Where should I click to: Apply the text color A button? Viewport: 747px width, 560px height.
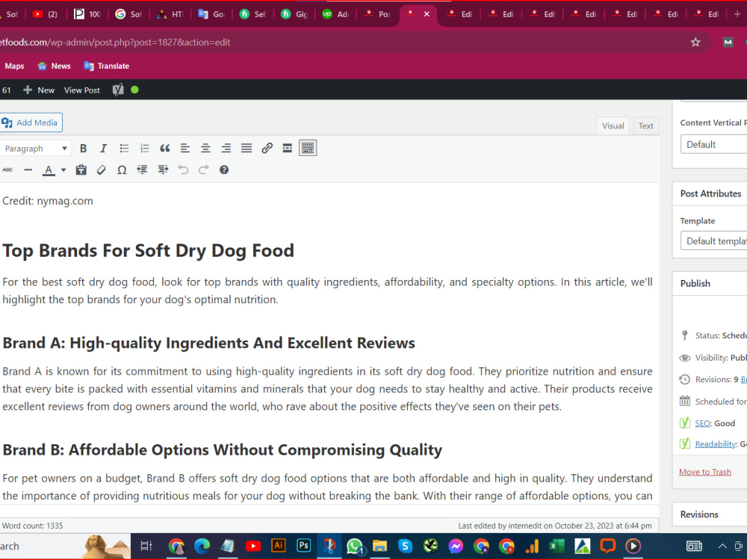49,169
